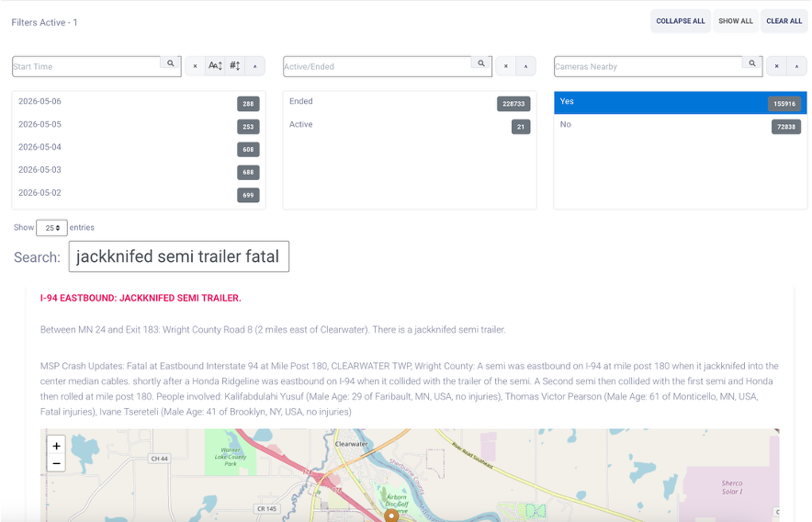Sort Start Time pane alphabetically
The image size is (812, 522).
click(216, 66)
